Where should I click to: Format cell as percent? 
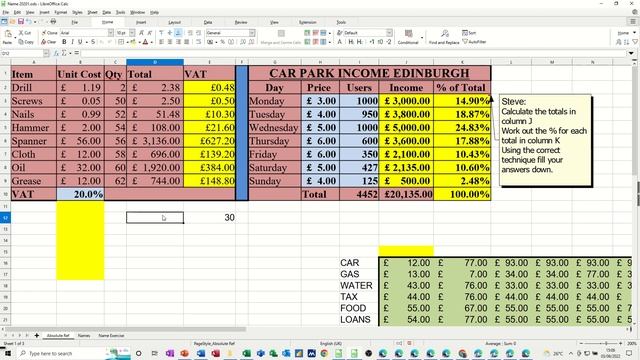[x=222, y=42]
